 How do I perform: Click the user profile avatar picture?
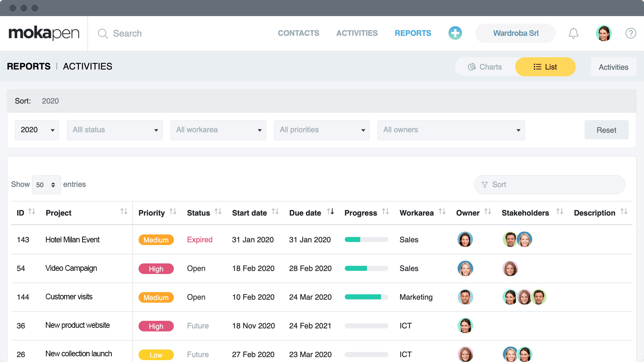(604, 33)
